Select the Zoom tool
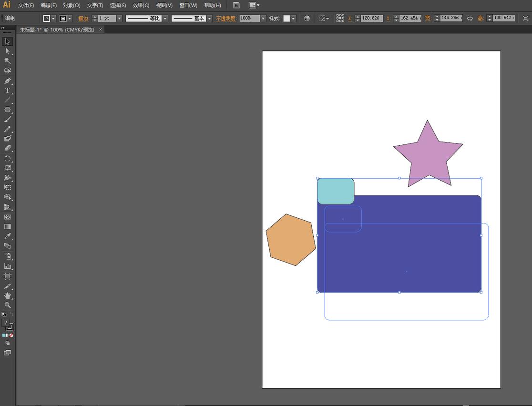Image resolution: width=532 pixels, height=406 pixels. 8,305
